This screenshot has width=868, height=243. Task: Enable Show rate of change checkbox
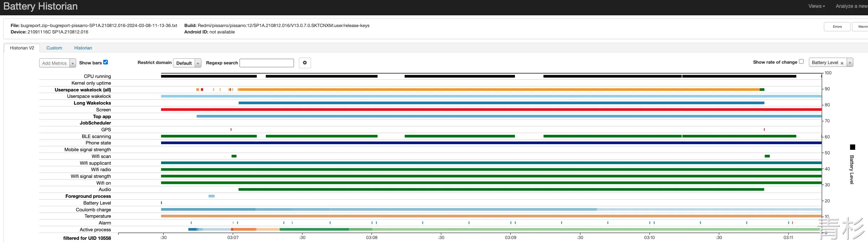tap(801, 62)
